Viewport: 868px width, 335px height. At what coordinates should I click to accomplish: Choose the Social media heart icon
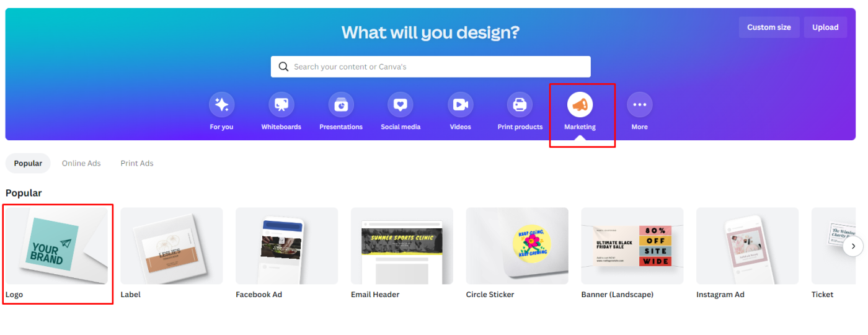click(x=401, y=105)
